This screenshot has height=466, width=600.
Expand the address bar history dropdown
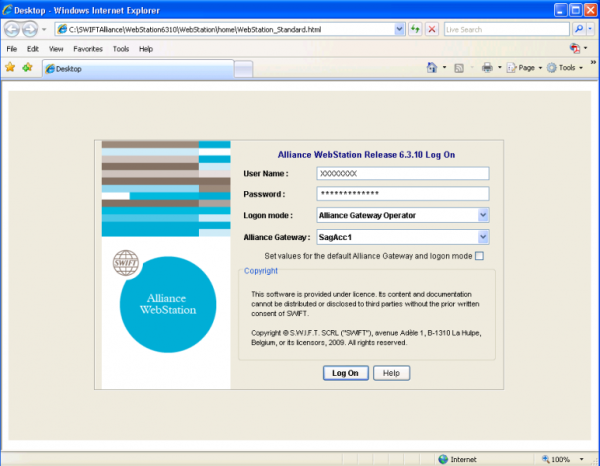point(399,29)
